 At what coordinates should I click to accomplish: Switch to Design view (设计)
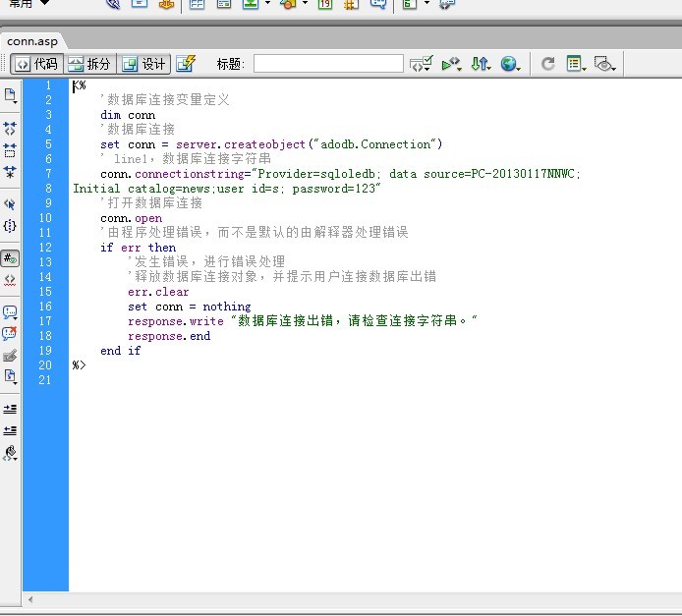coord(143,64)
